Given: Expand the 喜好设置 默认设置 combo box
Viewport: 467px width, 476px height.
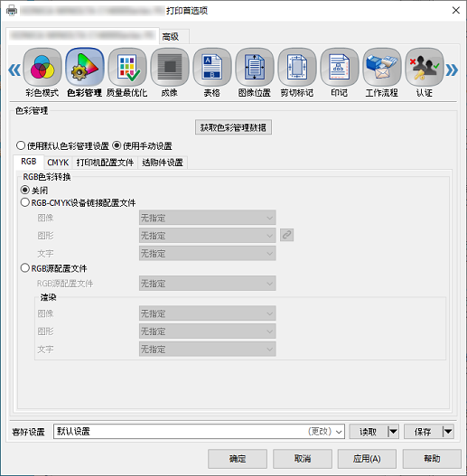Looking at the screenshot, I should (x=199, y=432).
